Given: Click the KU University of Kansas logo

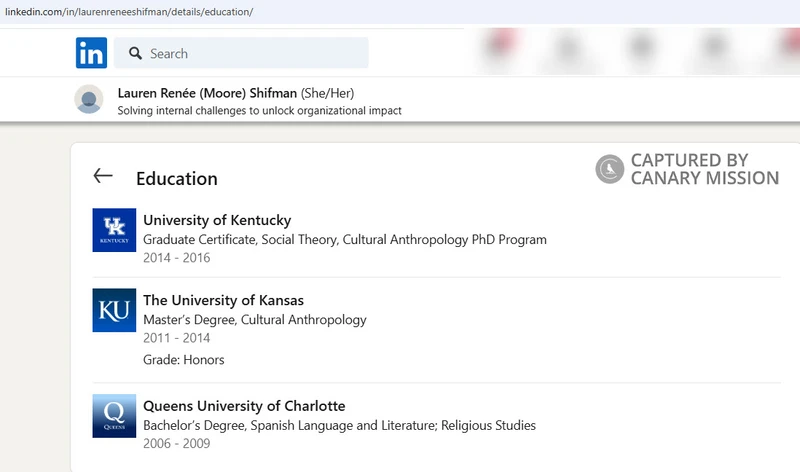Looking at the screenshot, I should tap(114, 310).
